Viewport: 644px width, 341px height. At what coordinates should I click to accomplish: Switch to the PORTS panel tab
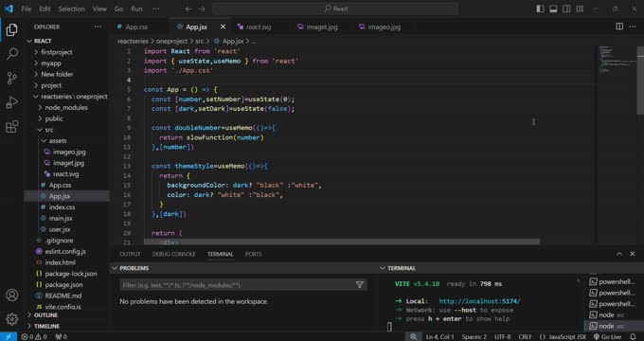[x=253, y=254]
